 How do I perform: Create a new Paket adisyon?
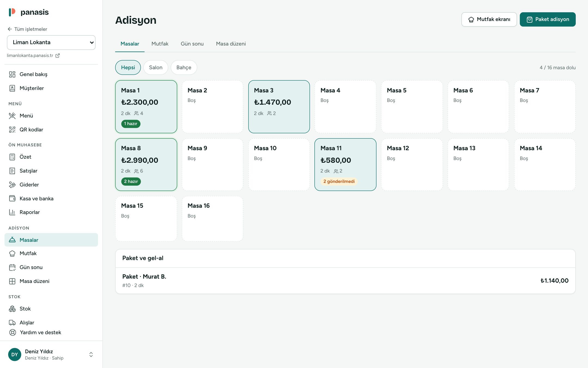(548, 19)
